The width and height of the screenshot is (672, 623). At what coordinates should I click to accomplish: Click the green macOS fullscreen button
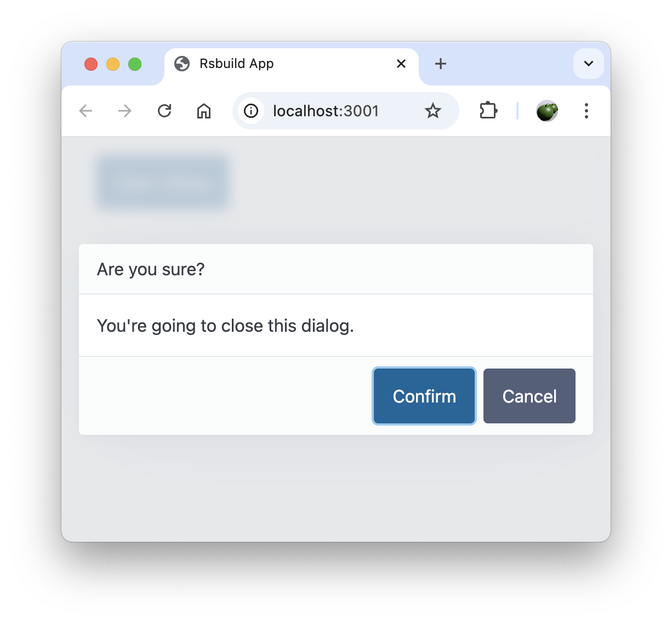135,64
